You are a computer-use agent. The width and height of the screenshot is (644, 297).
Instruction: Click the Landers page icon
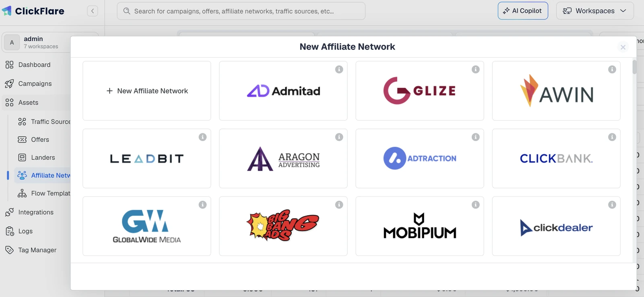(22, 157)
